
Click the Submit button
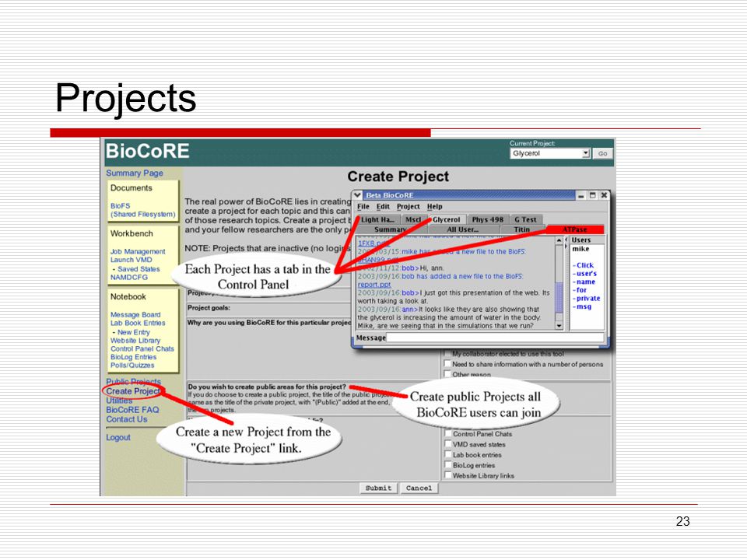click(378, 488)
